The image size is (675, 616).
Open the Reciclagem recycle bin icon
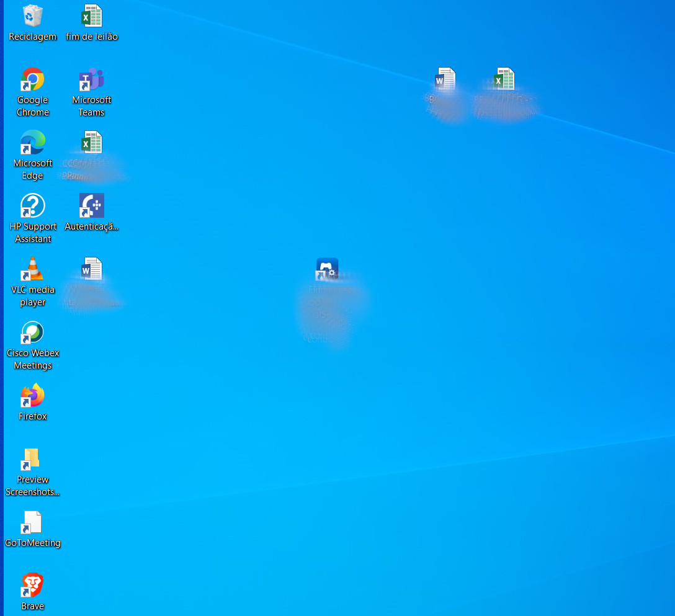[x=33, y=16]
